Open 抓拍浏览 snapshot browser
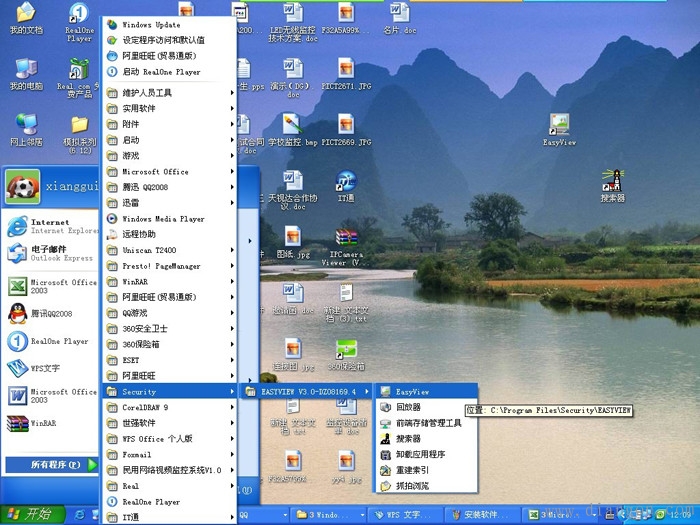The image size is (700, 525). point(412,485)
